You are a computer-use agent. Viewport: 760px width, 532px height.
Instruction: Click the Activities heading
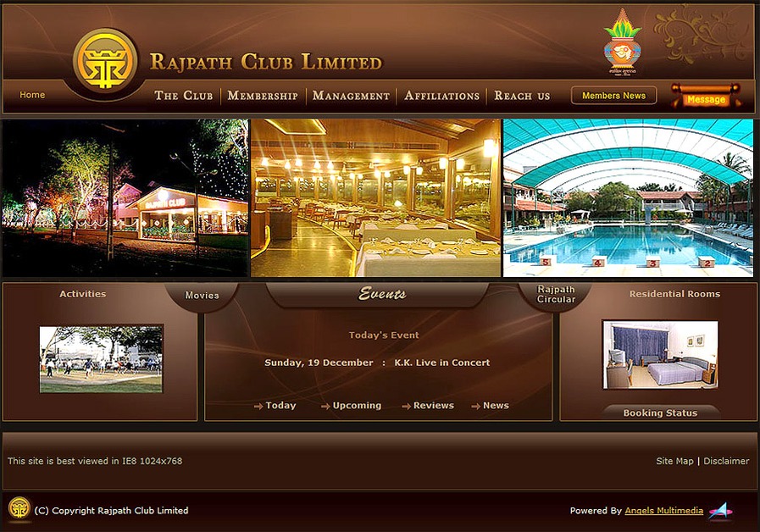pos(82,294)
